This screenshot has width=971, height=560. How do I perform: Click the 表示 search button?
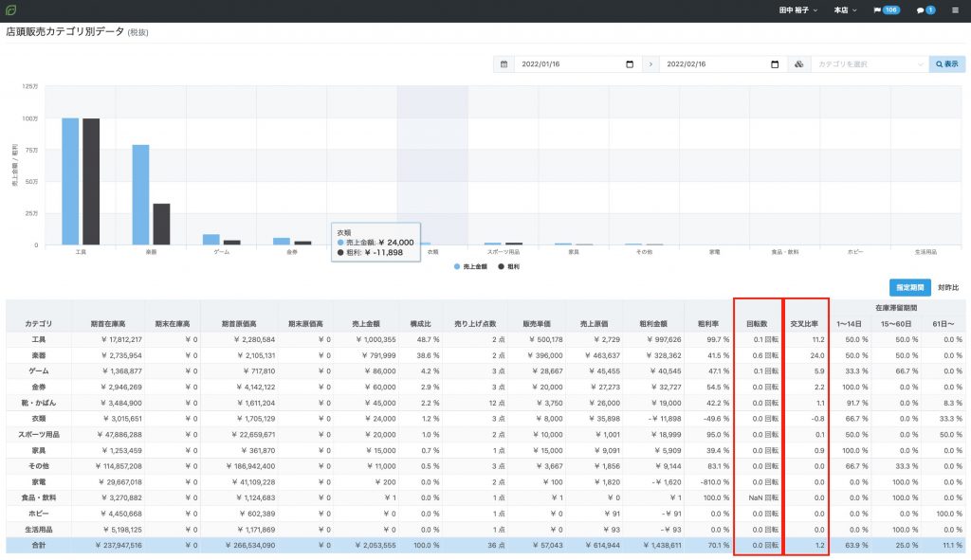click(946, 64)
